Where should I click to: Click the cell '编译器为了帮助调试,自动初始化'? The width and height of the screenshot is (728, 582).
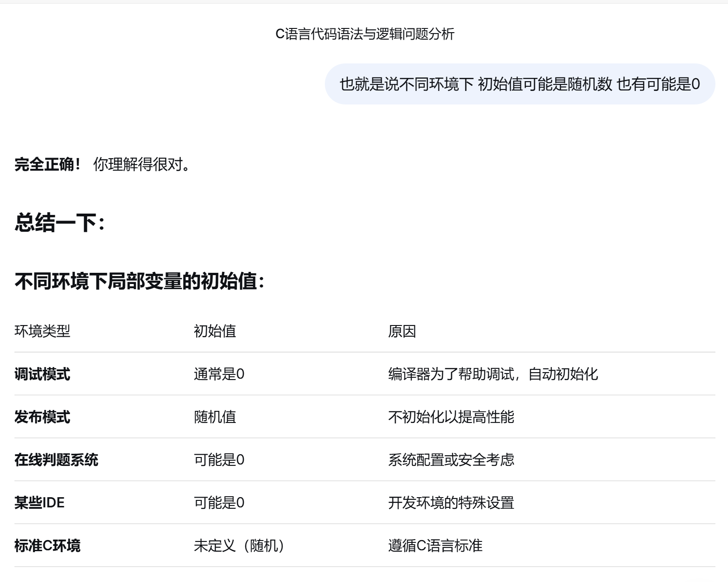tap(493, 374)
